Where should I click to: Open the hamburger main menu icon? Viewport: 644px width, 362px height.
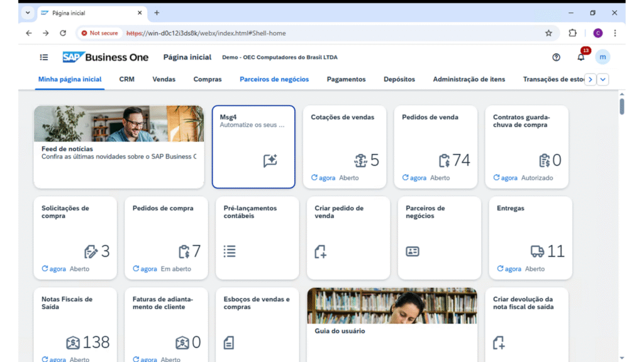click(x=44, y=57)
